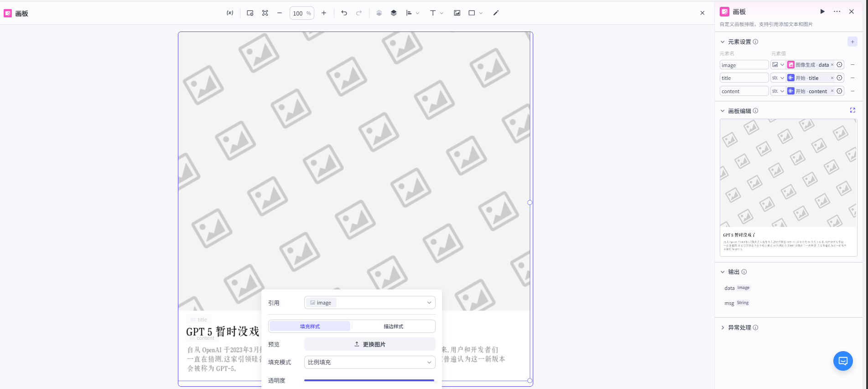
Task: Insert an image using toolbar image icon
Action: click(x=457, y=13)
